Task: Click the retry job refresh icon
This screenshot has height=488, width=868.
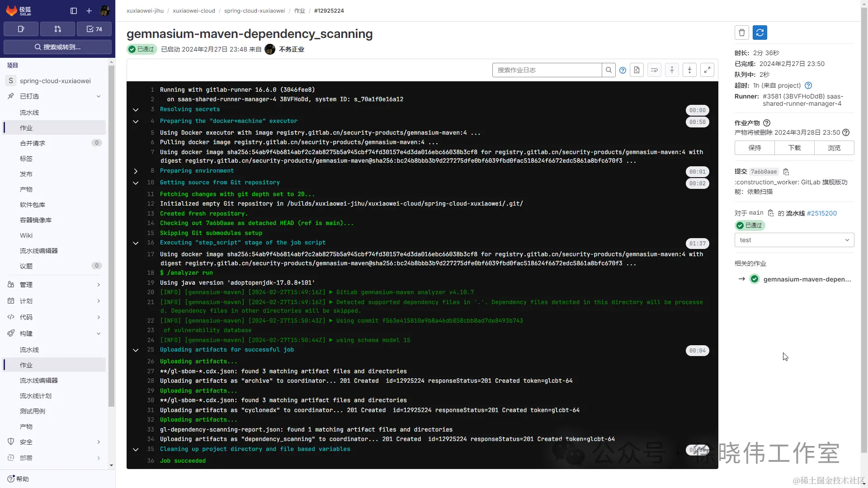Action: tap(759, 33)
